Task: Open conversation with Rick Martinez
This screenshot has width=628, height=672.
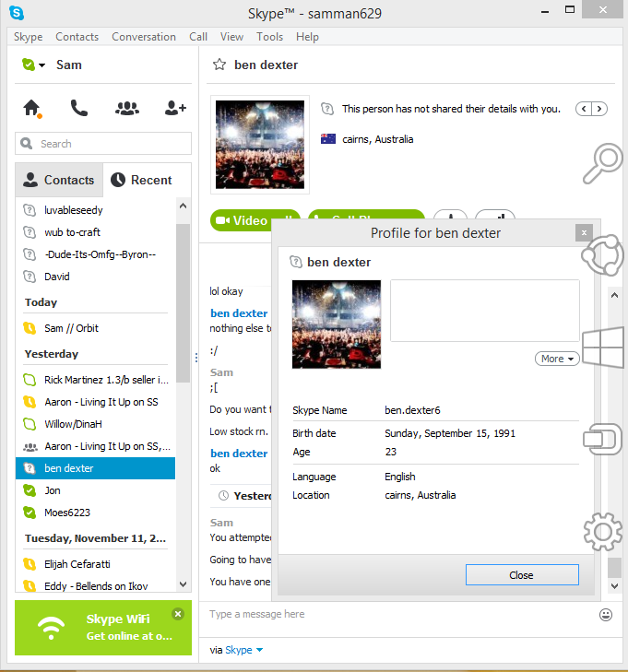Action: pos(95,380)
